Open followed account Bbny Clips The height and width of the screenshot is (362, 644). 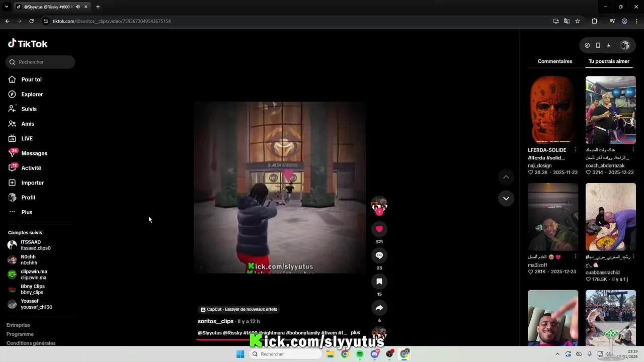tap(27, 289)
